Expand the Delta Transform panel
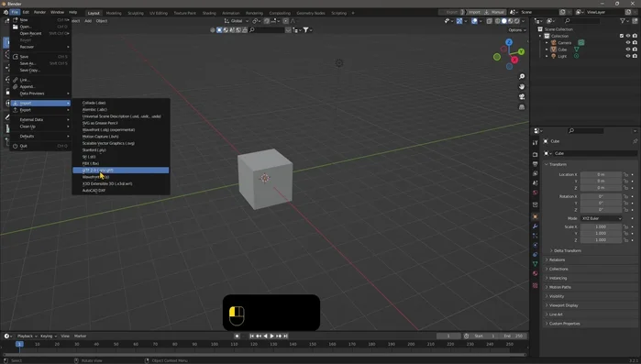The height and width of the screenshot is (364, 641). [x=567, y=251]
